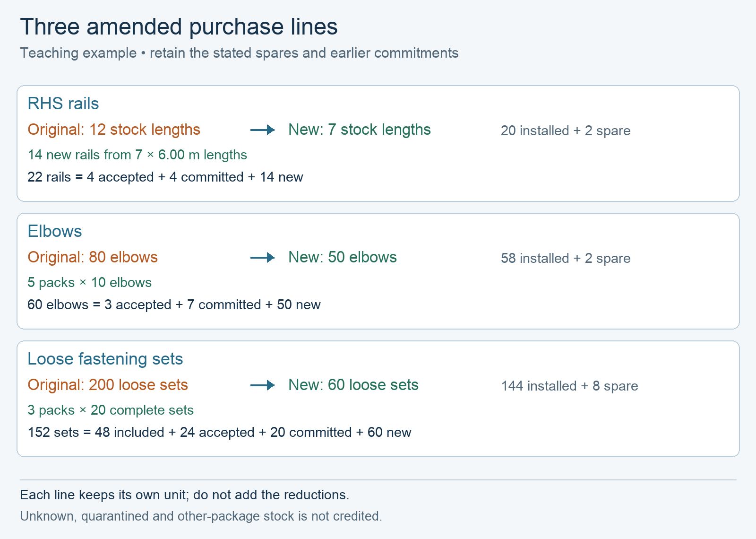This screenshot has height=539, width=756.
Task: Click "New: 60 loose sets" text
Action: tap(353, 385)
